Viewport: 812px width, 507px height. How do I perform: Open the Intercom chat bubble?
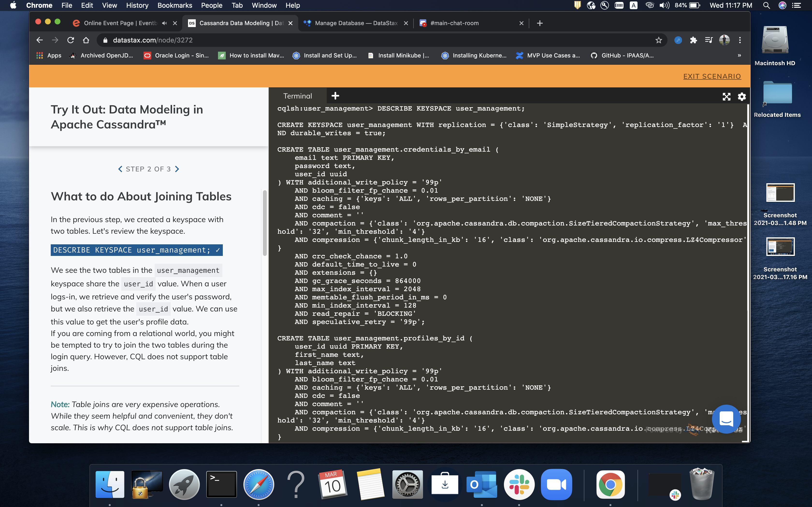pyautogui.click(x=726, y=419)
